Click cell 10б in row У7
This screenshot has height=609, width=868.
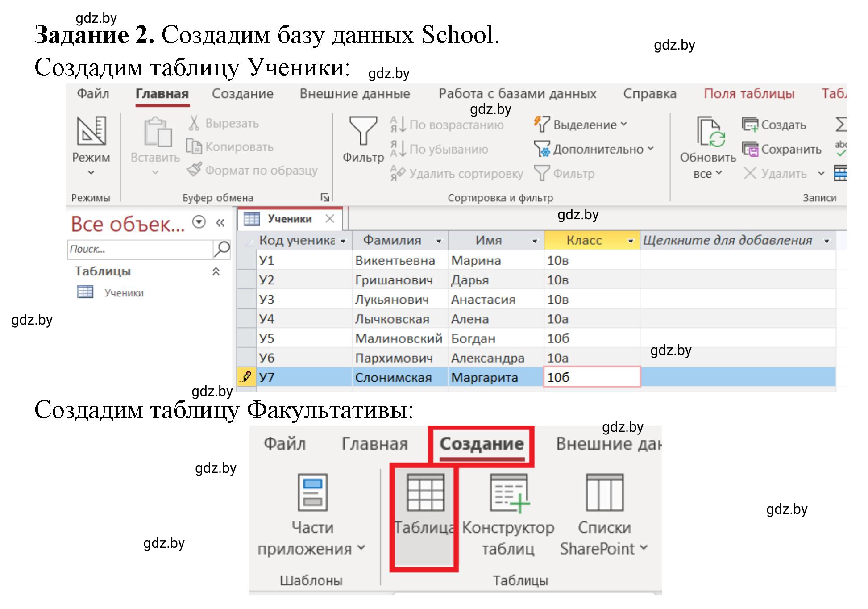[592, 377]
